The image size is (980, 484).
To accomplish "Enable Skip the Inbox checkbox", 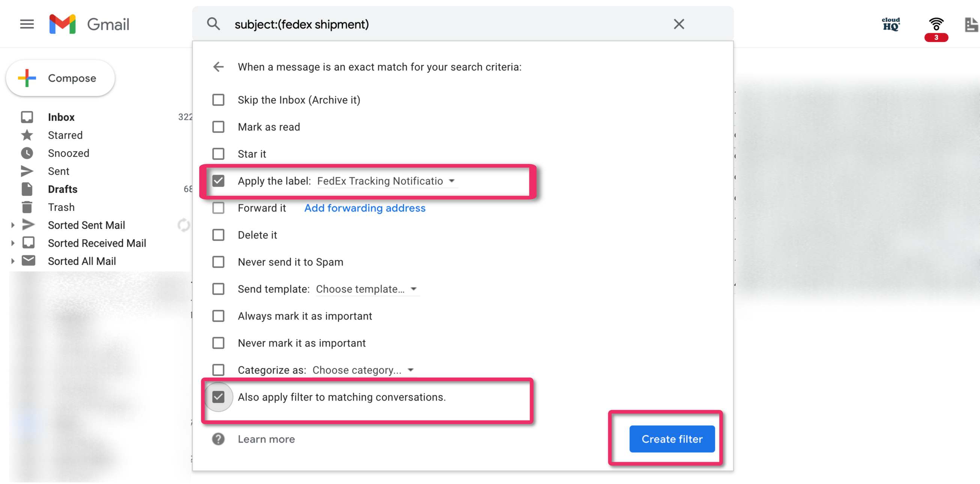I will tap(218, 100).
